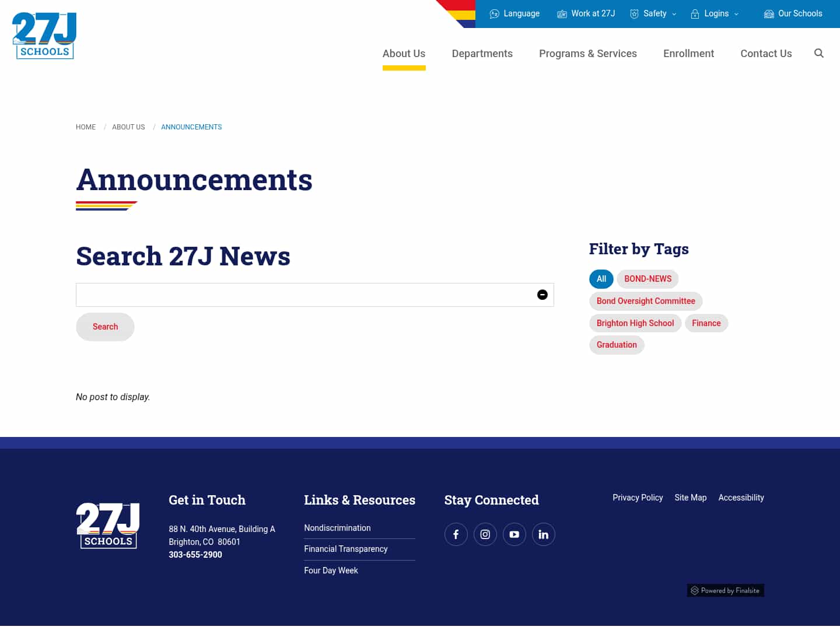Image resolution: width=840 pixels, height=630 pixels.
Task: Open the Four Day Week footer link
Action: click(331, 570)
